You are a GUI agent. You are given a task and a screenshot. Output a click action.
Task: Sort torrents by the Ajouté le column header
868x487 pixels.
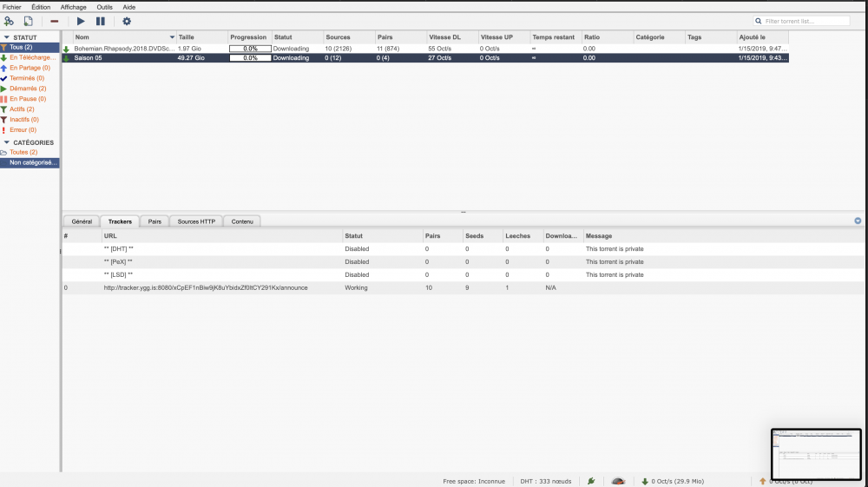click(762, 37)
